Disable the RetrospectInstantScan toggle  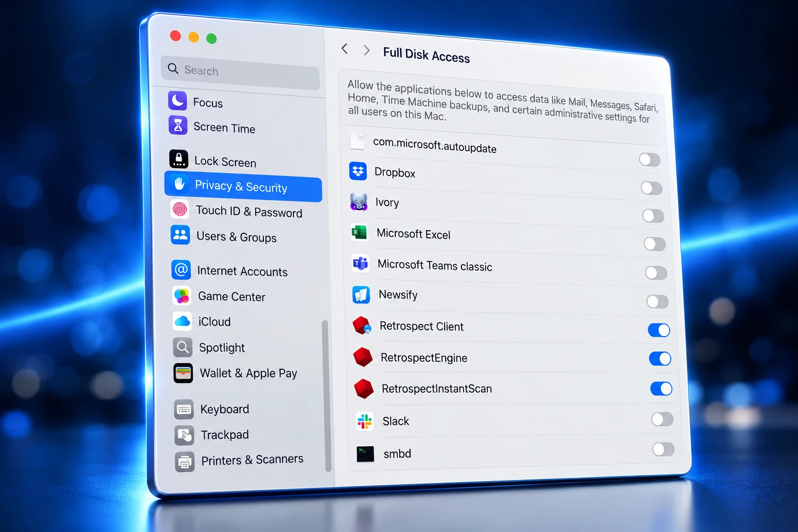click(x=661, y=389)
